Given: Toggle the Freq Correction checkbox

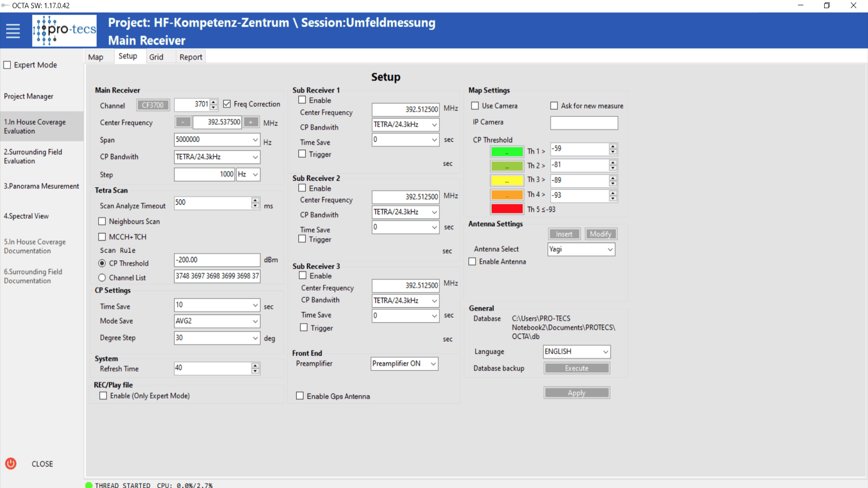Looking at the screenshot, I should coord(227,104).
